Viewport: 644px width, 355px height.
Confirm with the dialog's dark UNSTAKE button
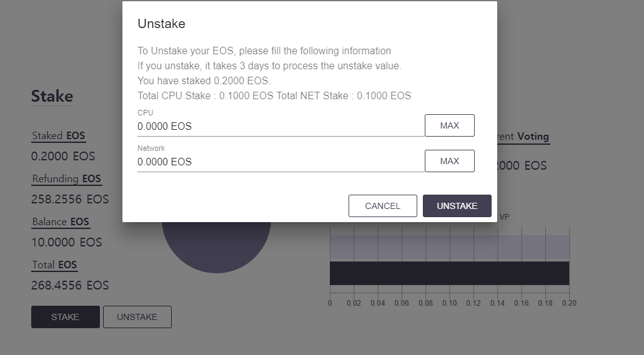tap(457, 206)
